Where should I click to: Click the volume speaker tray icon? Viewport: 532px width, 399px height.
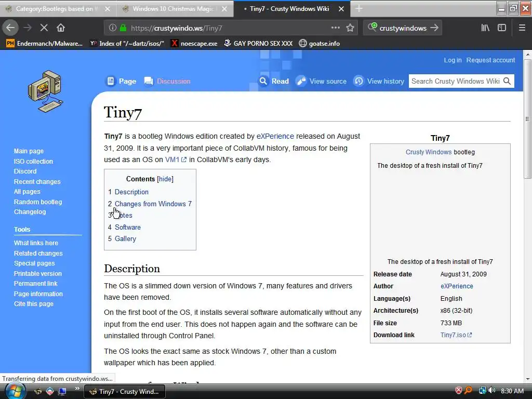click(492, 391)
